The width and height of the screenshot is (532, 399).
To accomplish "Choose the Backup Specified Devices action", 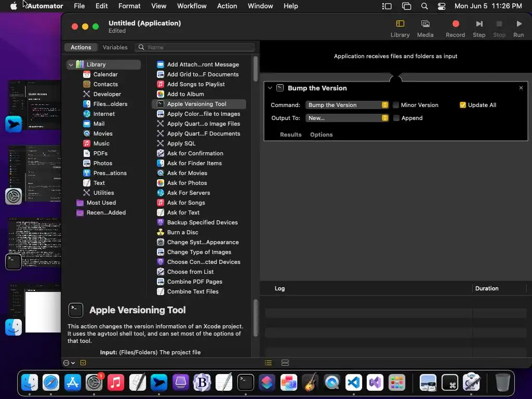I will pos(202,222).
